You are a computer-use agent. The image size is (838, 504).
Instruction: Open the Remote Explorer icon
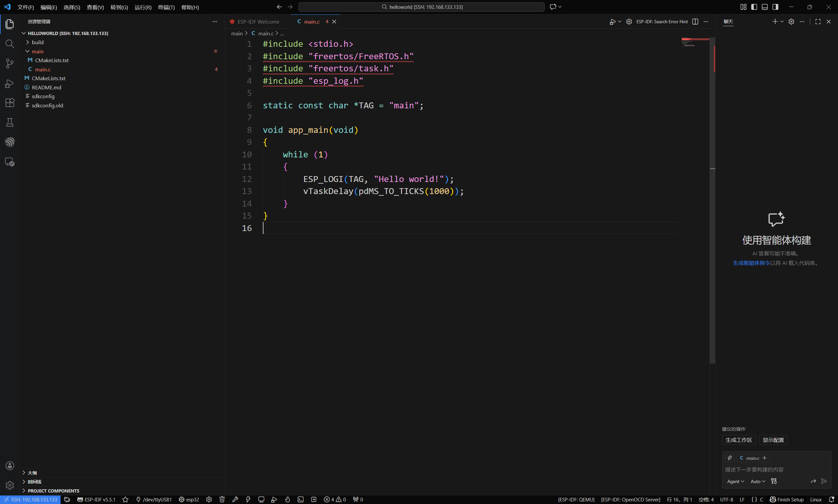click(x=9, y=162)
